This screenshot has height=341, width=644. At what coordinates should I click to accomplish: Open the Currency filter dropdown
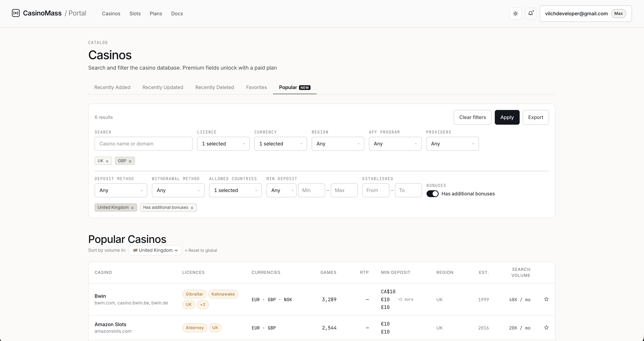click(x=281, y=144)
